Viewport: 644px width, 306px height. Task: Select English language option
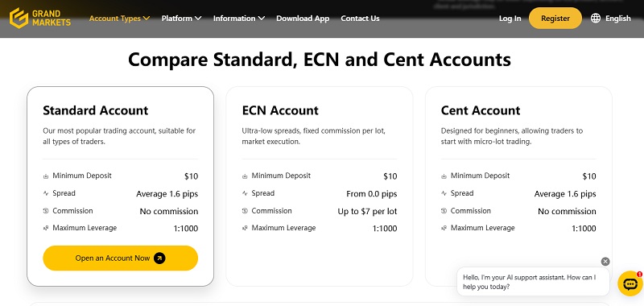coord(617,18)
